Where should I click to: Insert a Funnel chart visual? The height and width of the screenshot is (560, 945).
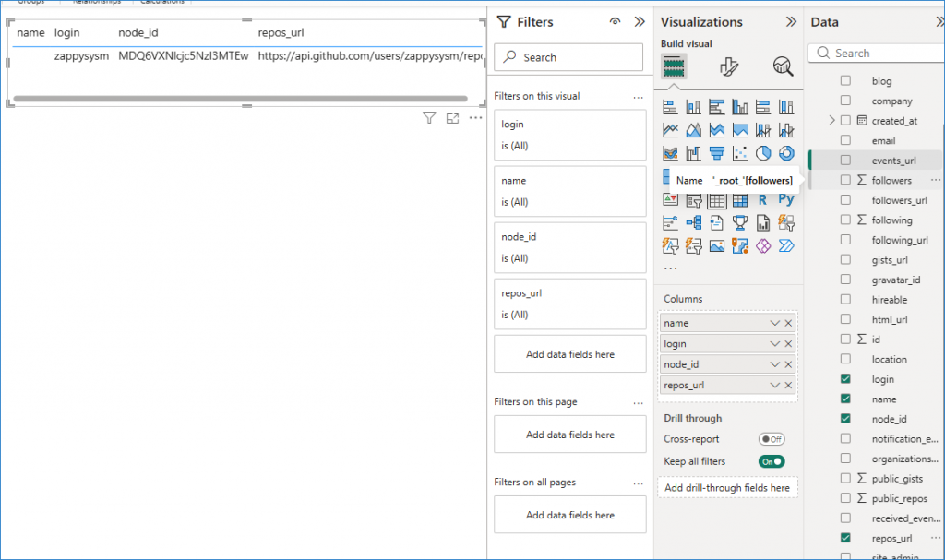pyautogui.click(x=716, y=154)
